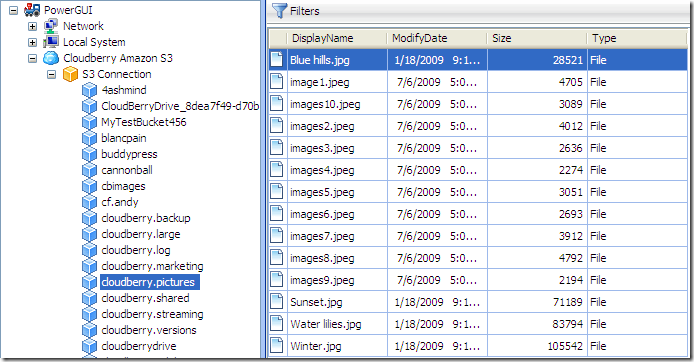Image resolution: width=694 pixels, height=362 pixels.
Task: Select the CloudBerryDrive_8dea7f49 bucket
Action: (180, 106)
